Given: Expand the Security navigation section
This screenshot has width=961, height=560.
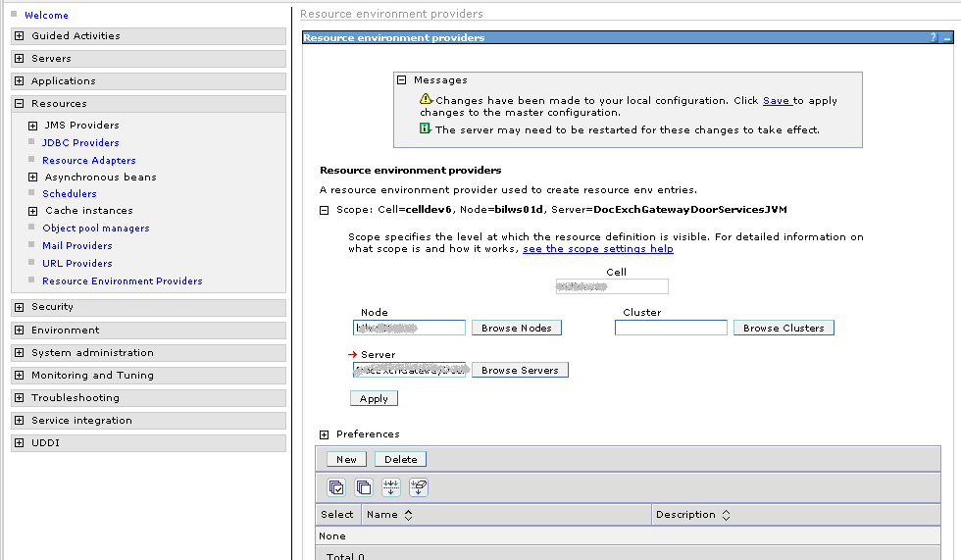Looking at the screenshot, I should [x=20, y=307].
